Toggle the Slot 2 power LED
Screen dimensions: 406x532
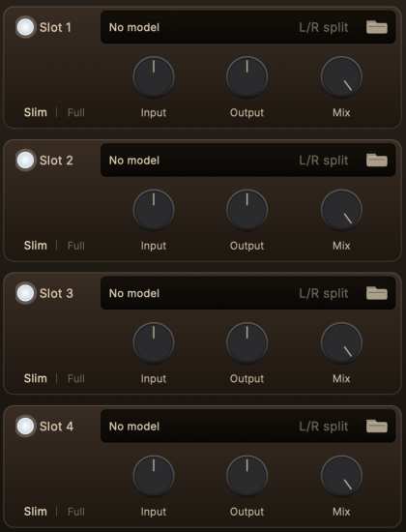coord(25,161)
